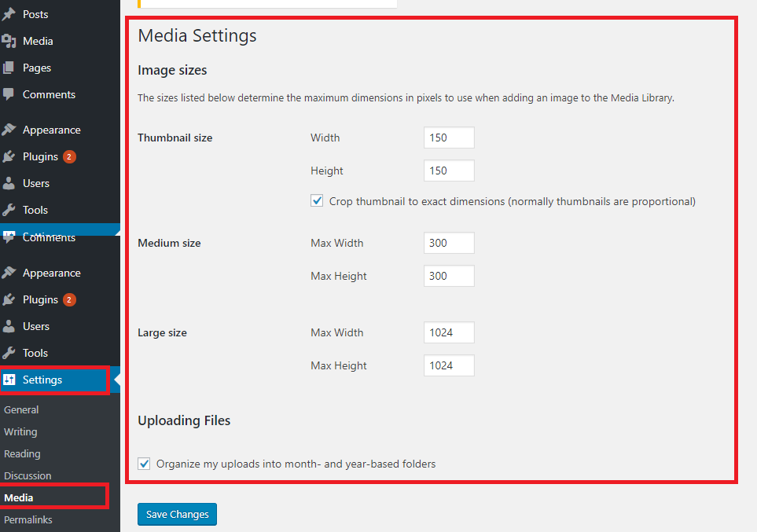Toggle Crop thumbnail to exact dimensions checkbox
The width and height of the screenshot is (757, 532).
pos(318,201)
